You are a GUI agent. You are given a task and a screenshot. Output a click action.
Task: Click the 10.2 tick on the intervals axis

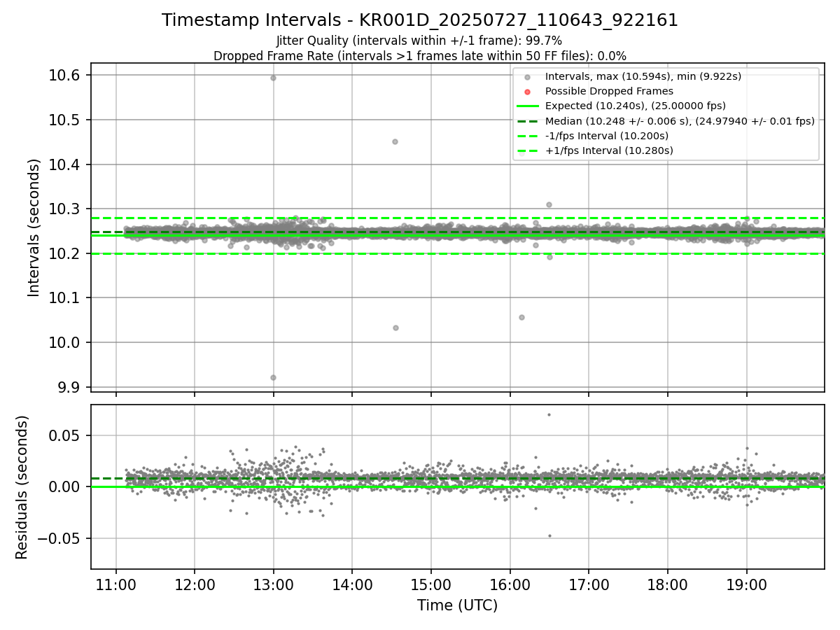[x=66, y=253]
